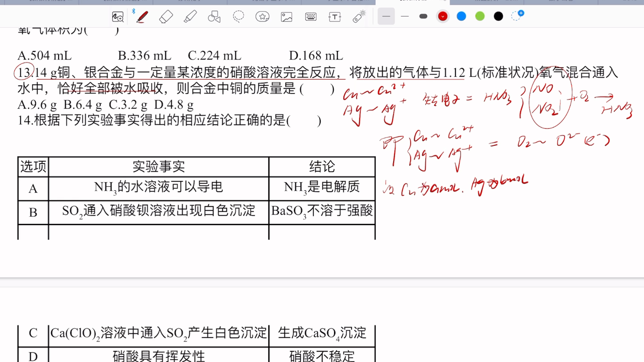Image resolution: width=644 pixels, height=362 pixels.
Task: Select the lasso selection tool
Action: (238, 16)
